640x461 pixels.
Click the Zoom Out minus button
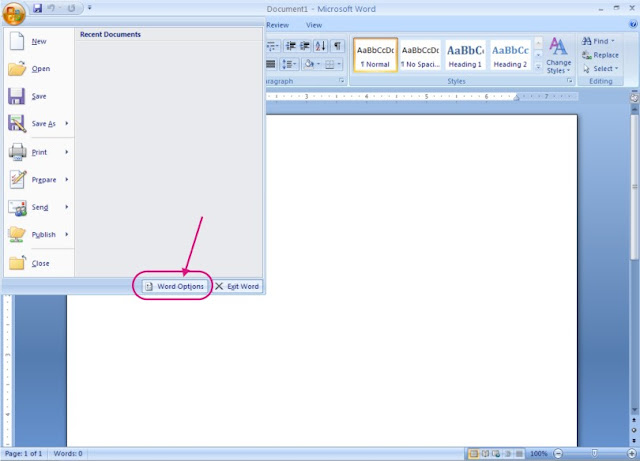coord(558,454)
